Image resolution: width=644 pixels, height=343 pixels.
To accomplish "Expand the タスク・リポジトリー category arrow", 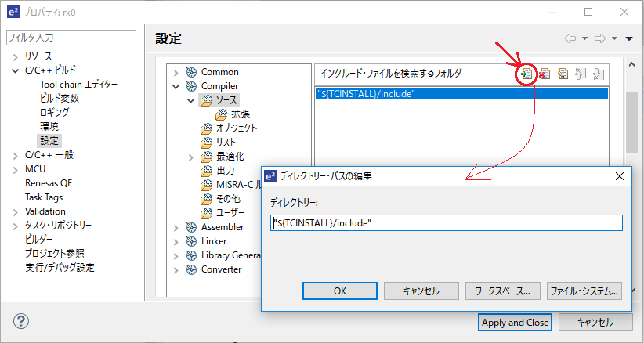I will tap(16, 226).
